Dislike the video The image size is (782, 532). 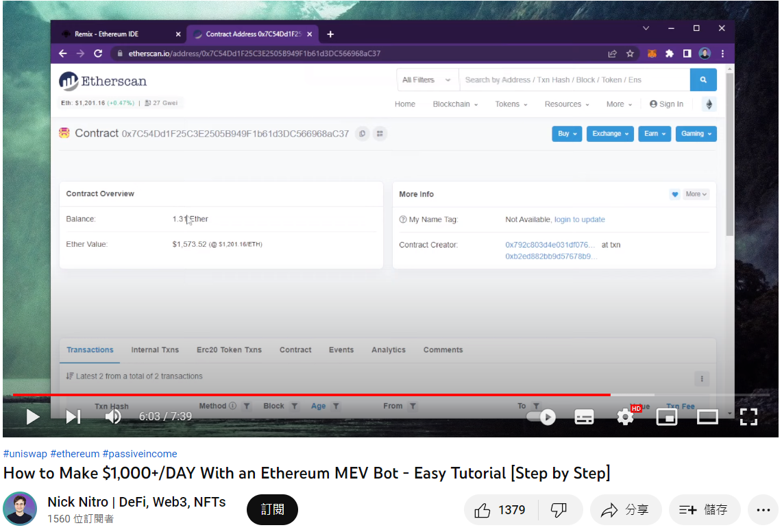(559, 510)
